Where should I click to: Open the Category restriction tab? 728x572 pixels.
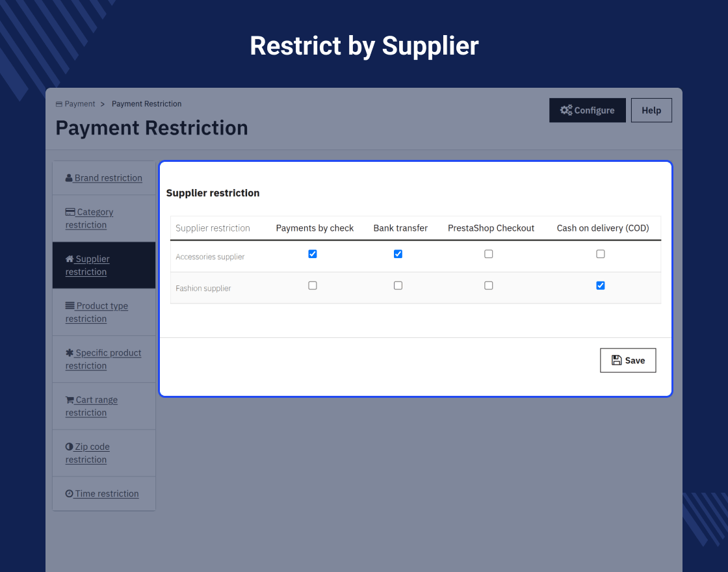(104, 218)
